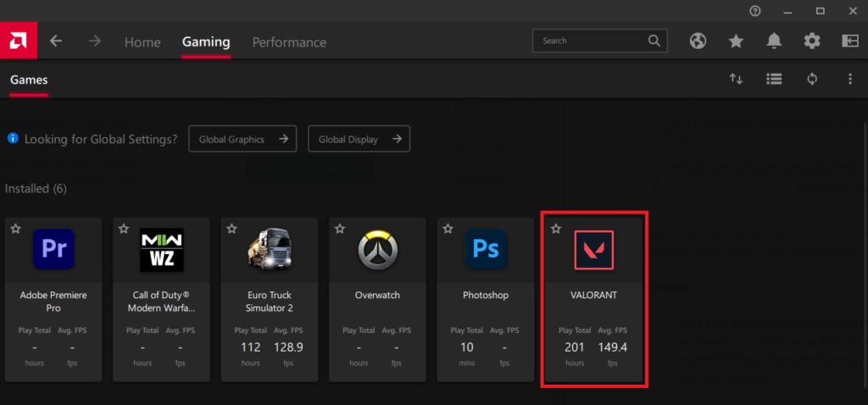The height and width of the screenshot is (405, 868).
Task: Open Global Display settings
Action: tap(359, 139)
